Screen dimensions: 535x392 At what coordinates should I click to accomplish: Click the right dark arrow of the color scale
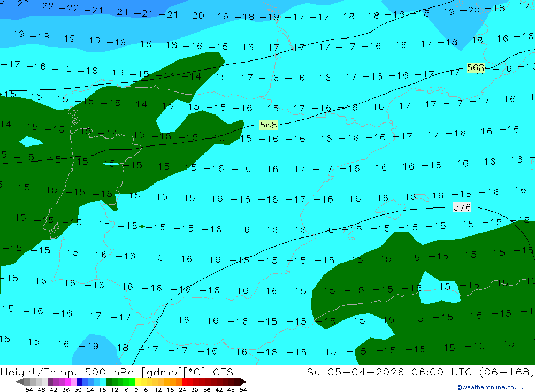(243, 381)
